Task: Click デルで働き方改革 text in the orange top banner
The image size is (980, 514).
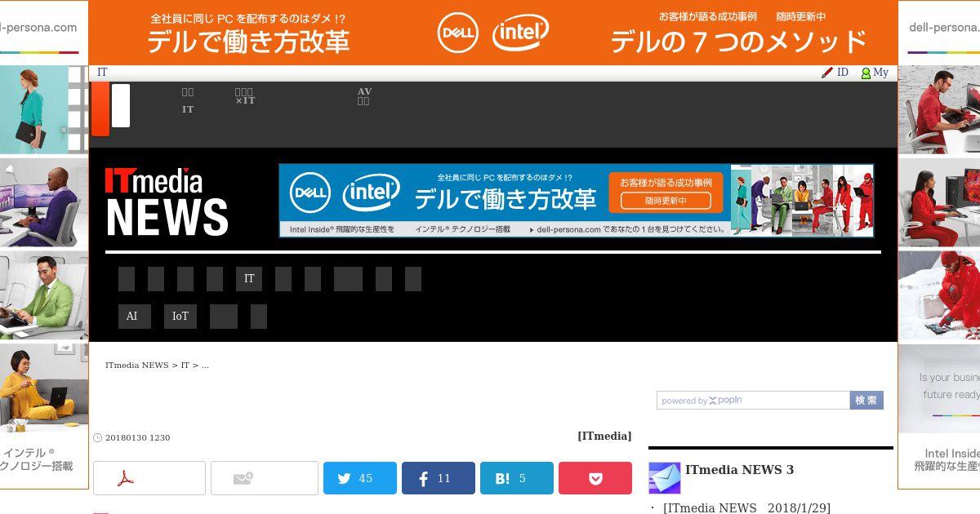Action: pos(248,42)
